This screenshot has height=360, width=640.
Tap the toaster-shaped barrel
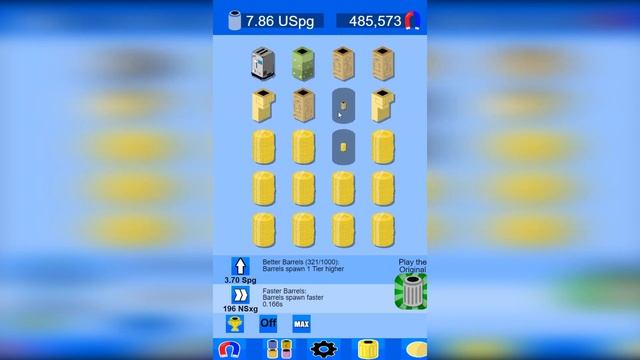click(263, 63)
